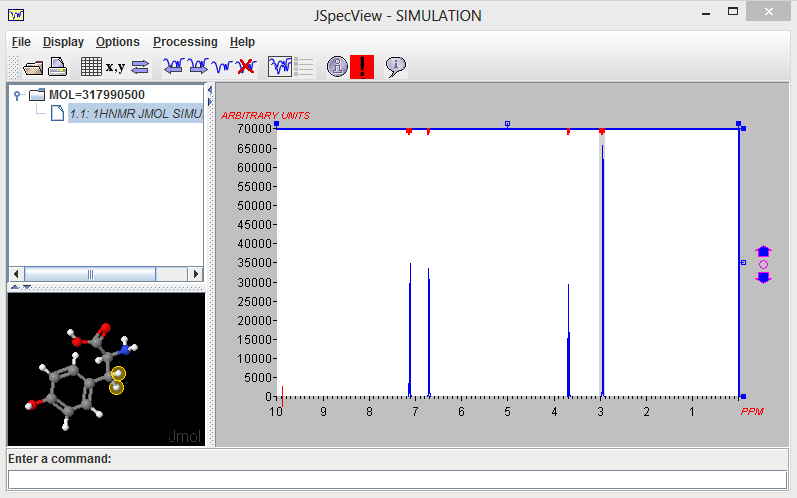Image resolution: width=797 pixels, height=498 pixels.
Task: Click the Enter a command input field
Action: coord(397,480)
